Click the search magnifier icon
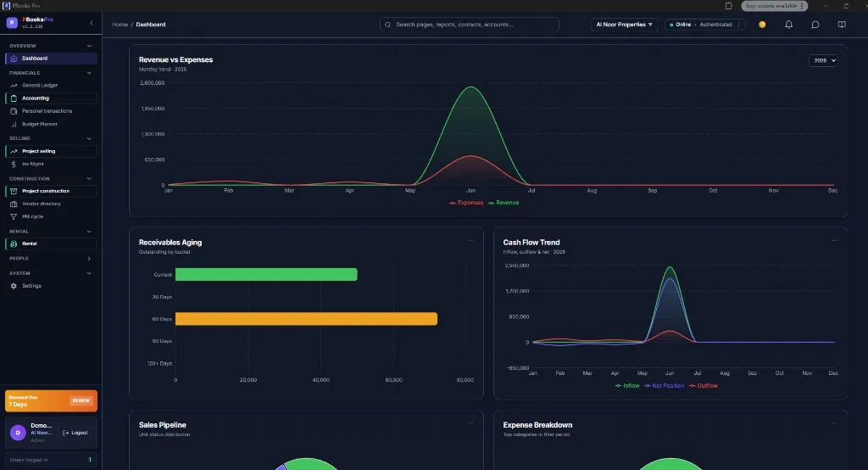Viewport: 868px width, 470px height. 387,25
